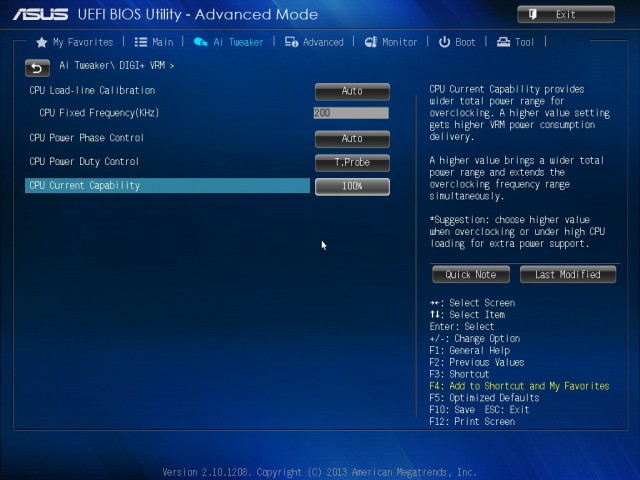Viewport: 640px width, 480px height.
Task: Select the CPU Power Phase Control label
Action: tap(87, 138)
